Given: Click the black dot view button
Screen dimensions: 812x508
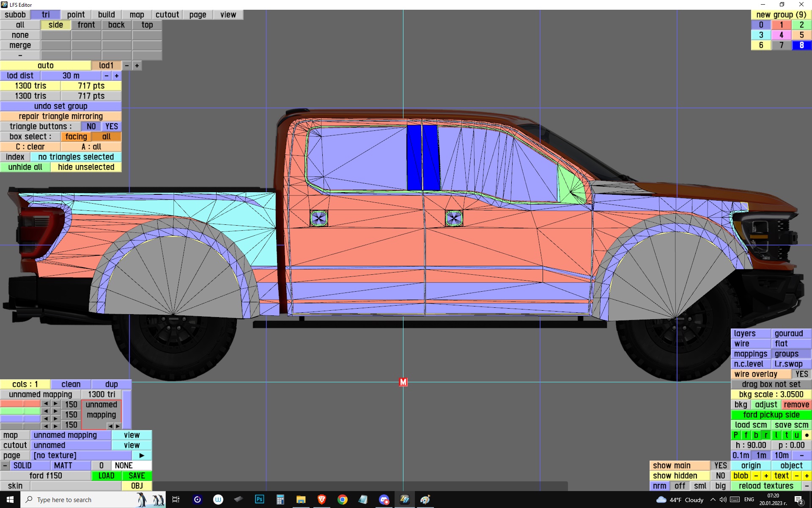Looking at the screenshot, I should coord(807,435).
